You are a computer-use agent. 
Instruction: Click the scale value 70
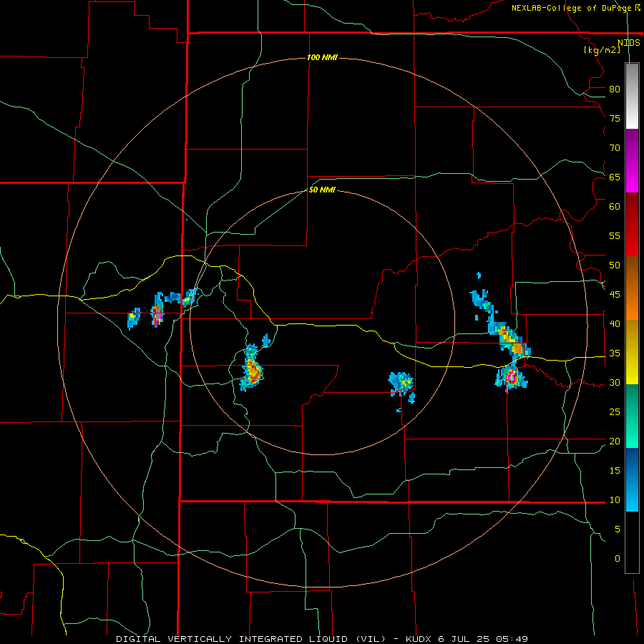[615, 148]
